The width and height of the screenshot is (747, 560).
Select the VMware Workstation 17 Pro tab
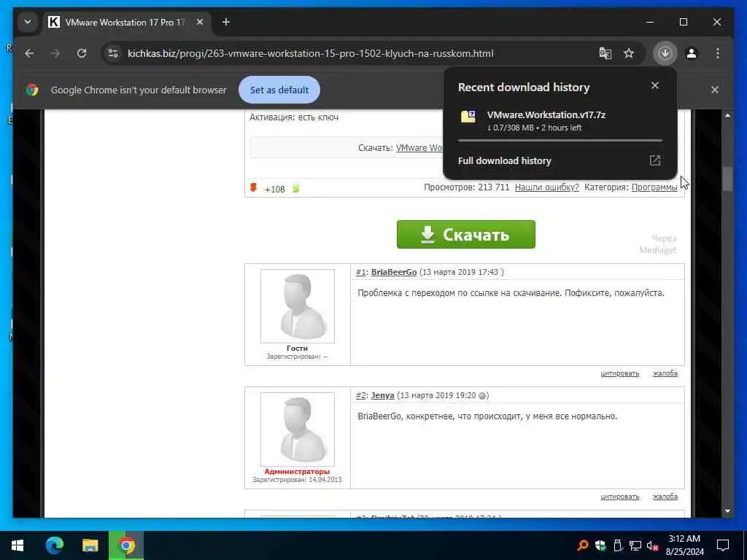click(126, 22)
